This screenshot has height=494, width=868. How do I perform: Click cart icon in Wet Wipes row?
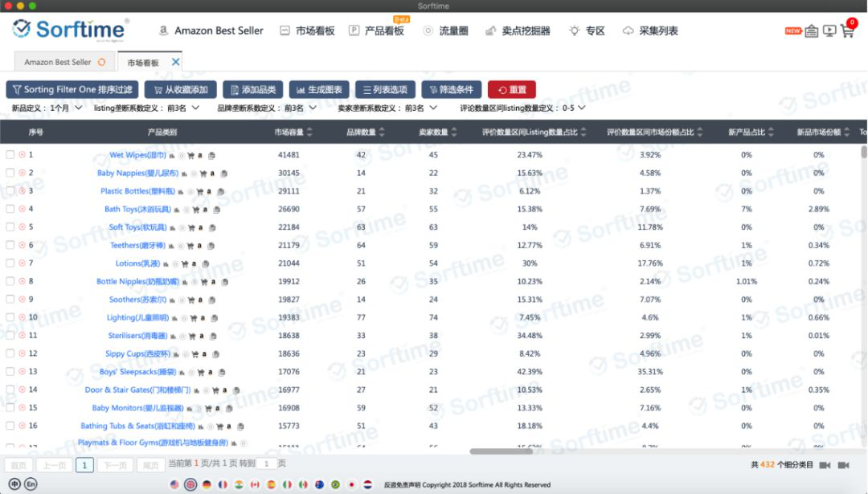point(190,156)
